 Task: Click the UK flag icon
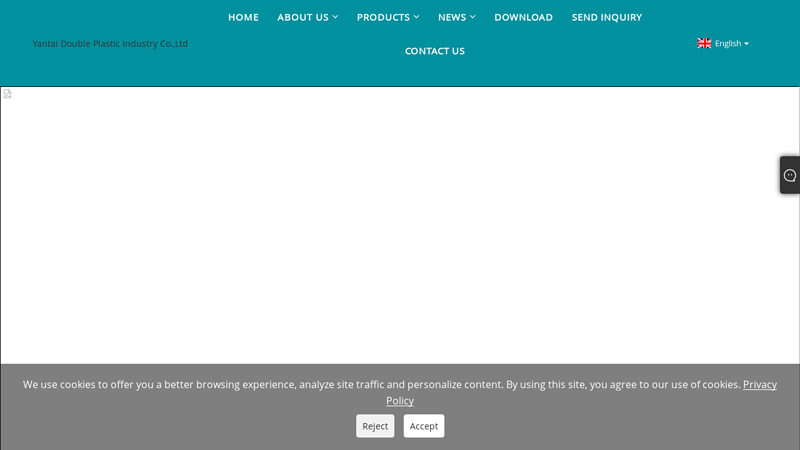click(x=704, y=43)
